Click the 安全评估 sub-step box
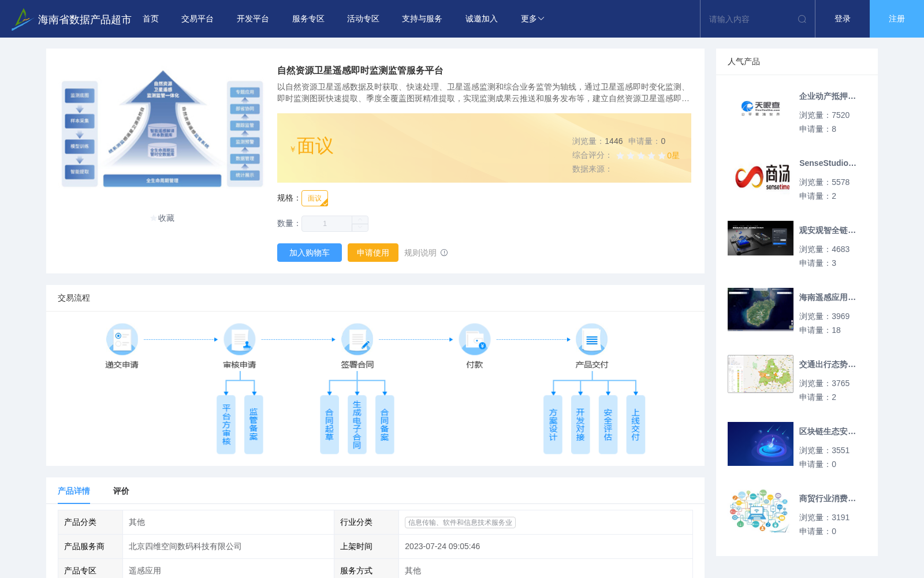924x578 pixels. click(608, 425)
